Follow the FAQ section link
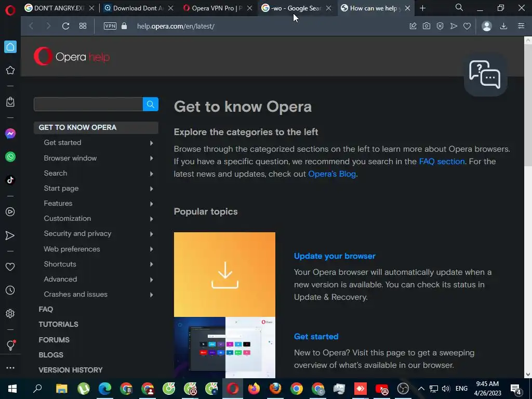 [x=442, y=162]
